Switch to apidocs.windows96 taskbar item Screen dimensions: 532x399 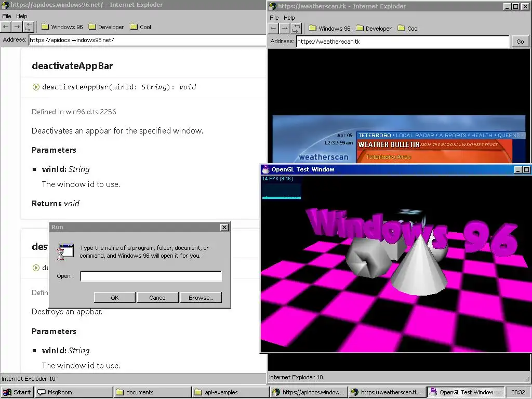tap(309, 392)
